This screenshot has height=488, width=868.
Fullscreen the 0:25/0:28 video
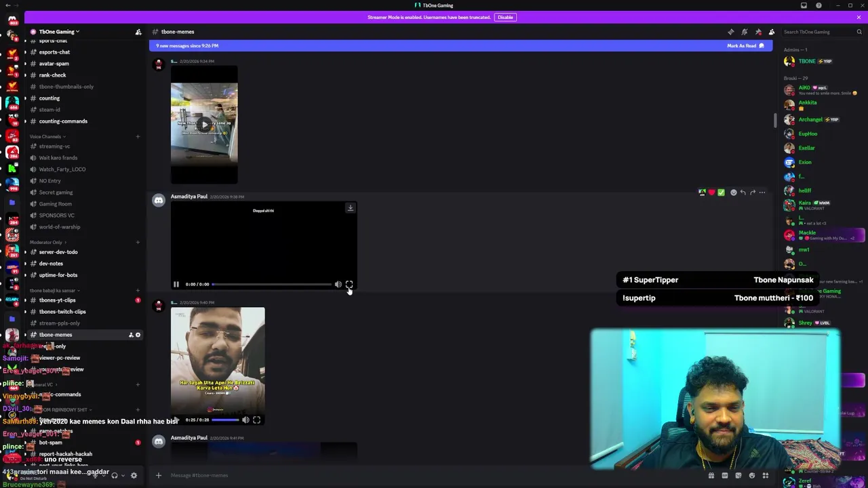[256, 420]
